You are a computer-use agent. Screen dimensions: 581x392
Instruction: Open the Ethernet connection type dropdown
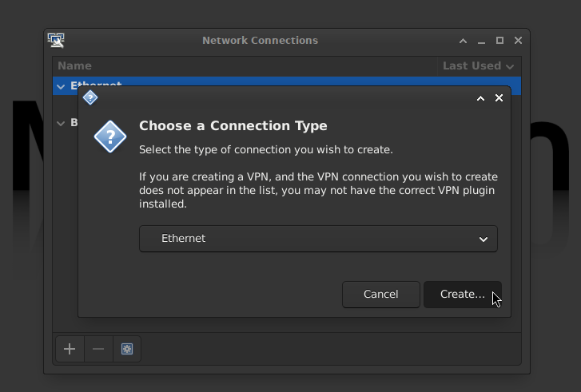coord(318,239)
